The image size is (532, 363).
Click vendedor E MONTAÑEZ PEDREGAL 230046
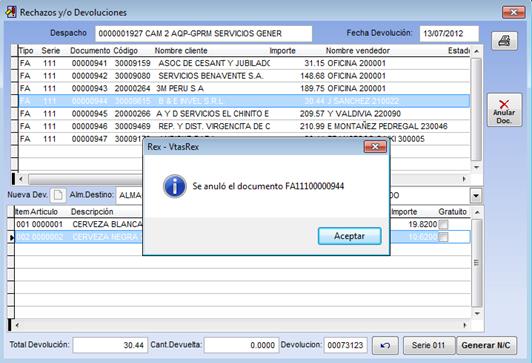coord(387,126)
